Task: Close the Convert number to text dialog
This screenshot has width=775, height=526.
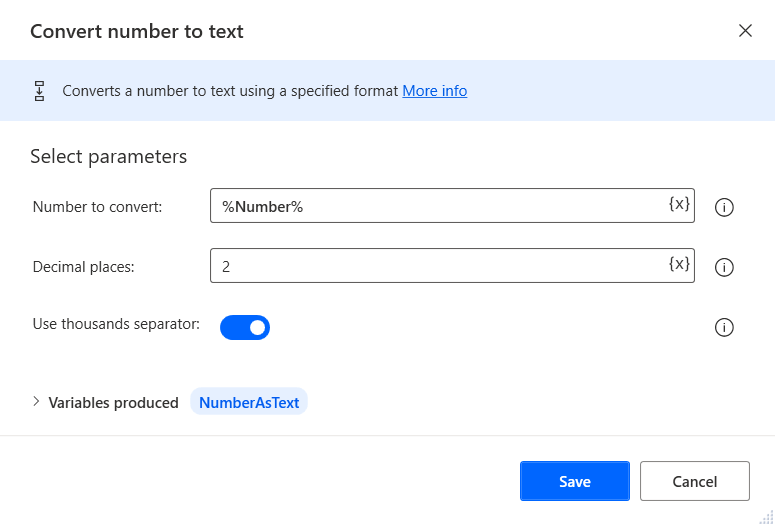Action: click(745, 31)
